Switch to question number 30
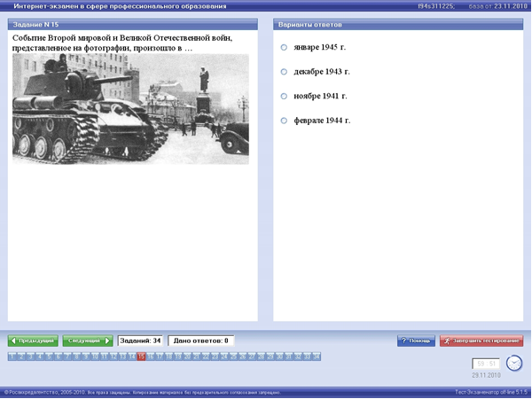532x399 pixels. coord(279,356)
